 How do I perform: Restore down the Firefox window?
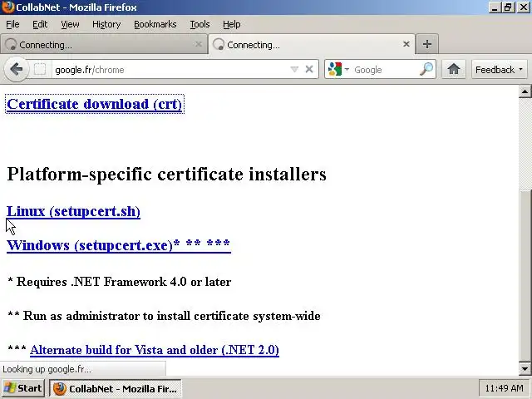tap(508, 7)
